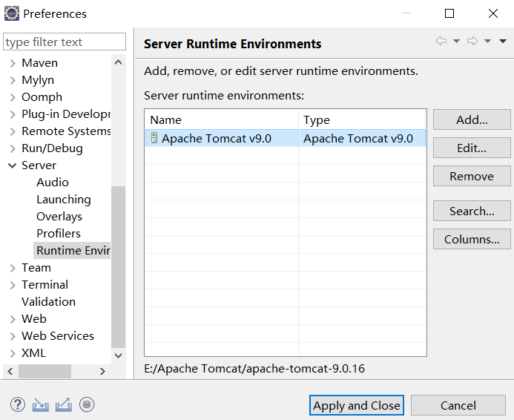The height and width of the screenshot is (420, 514).
Task: Collapse the Server tree node
Action: tap(13, 165)
